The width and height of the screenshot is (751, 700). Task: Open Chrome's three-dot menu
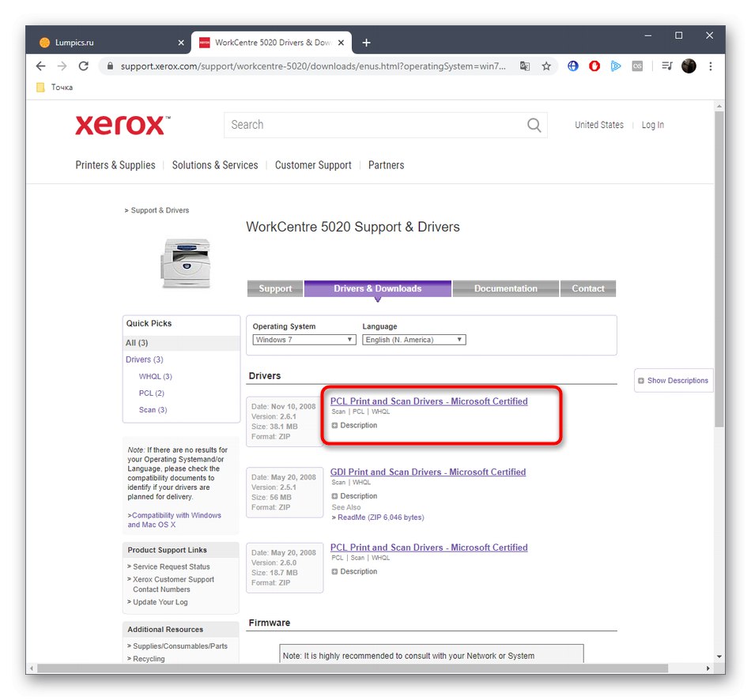click(710, 66)
